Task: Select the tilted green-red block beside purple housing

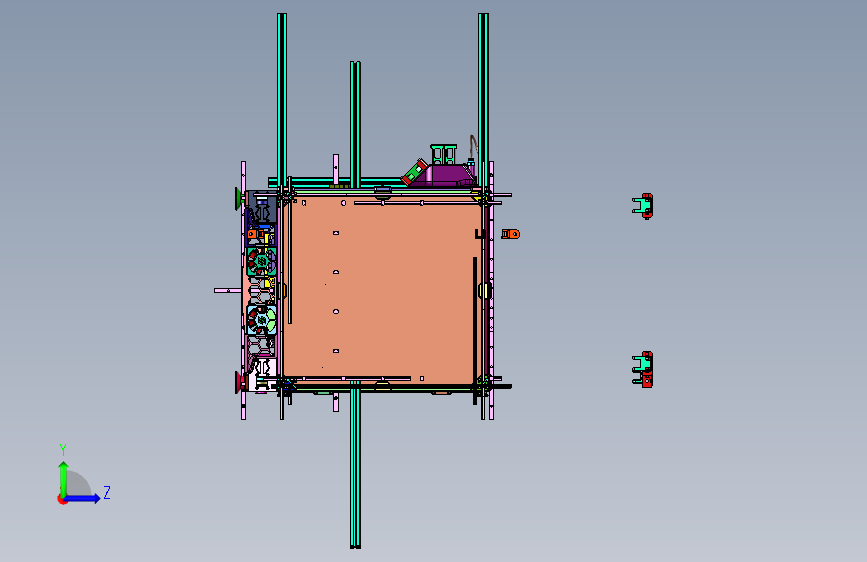Action: click(415, 172)
